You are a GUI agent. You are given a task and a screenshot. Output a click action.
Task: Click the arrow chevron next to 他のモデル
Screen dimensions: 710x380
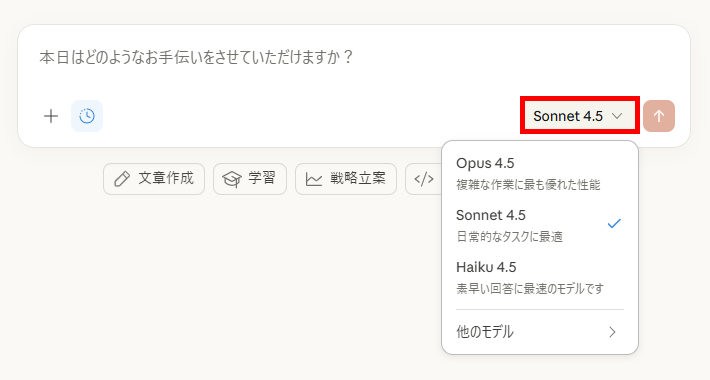click(613, 332)
